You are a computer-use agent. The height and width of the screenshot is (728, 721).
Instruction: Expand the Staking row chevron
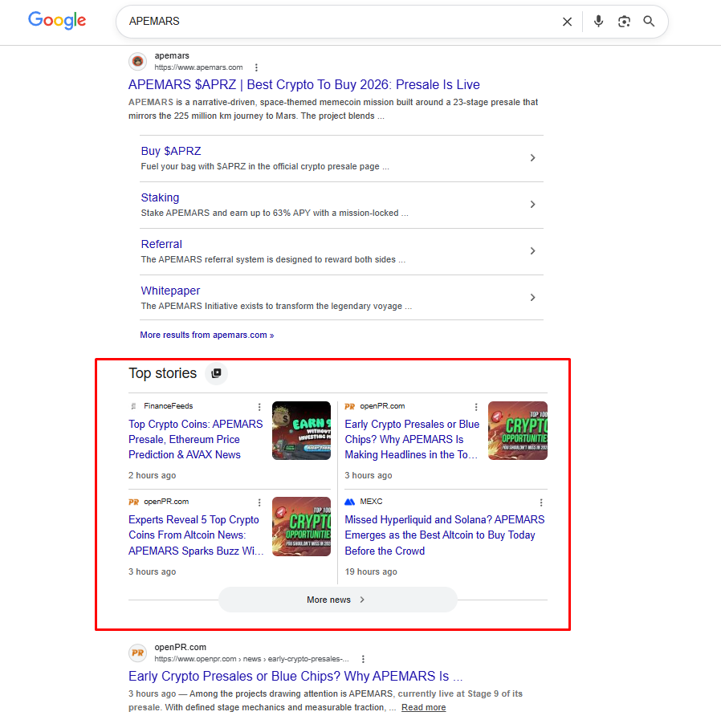pyautogui.click(x=533, y=205)
